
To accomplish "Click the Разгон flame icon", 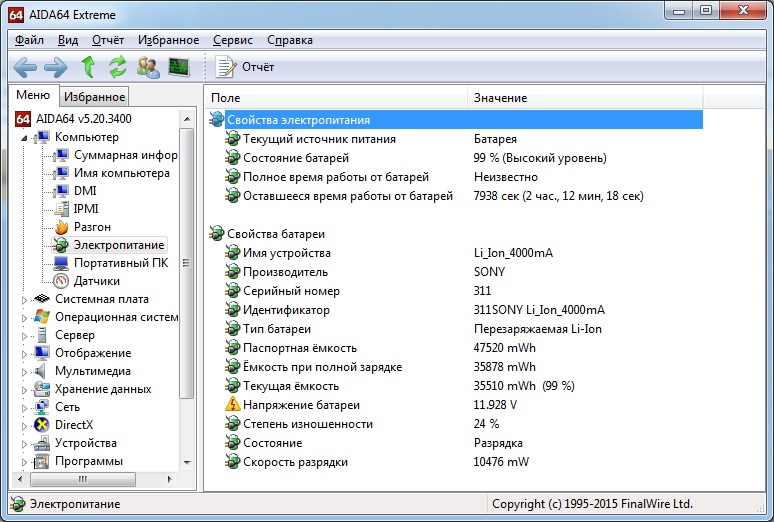I will click(61, 227).
